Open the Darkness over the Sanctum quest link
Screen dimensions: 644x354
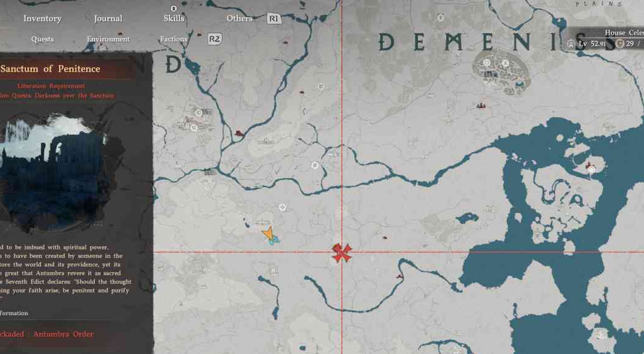(x=57, y=95)
